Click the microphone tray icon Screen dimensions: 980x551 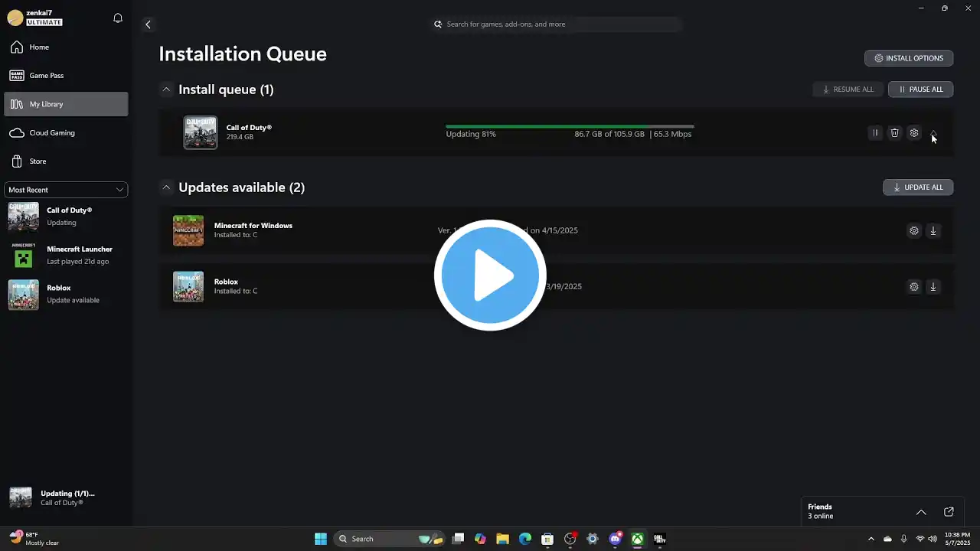tap(904, 539)
